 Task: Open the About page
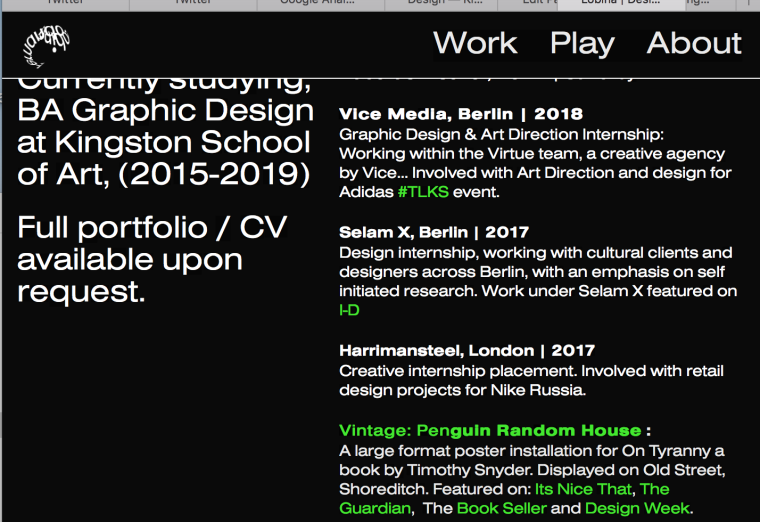[694, 44]
